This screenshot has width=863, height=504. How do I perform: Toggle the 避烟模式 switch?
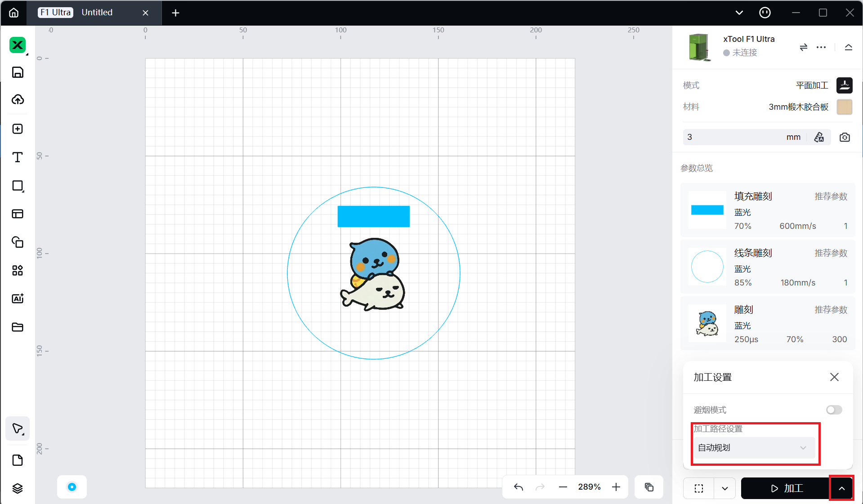tap(834, 410)
